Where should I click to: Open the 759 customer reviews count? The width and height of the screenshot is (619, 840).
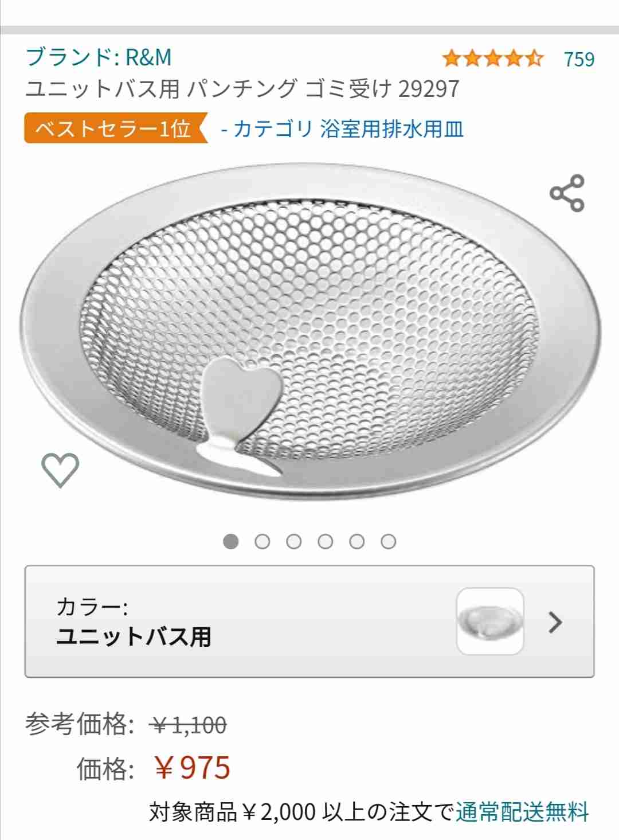pos(579,58)
